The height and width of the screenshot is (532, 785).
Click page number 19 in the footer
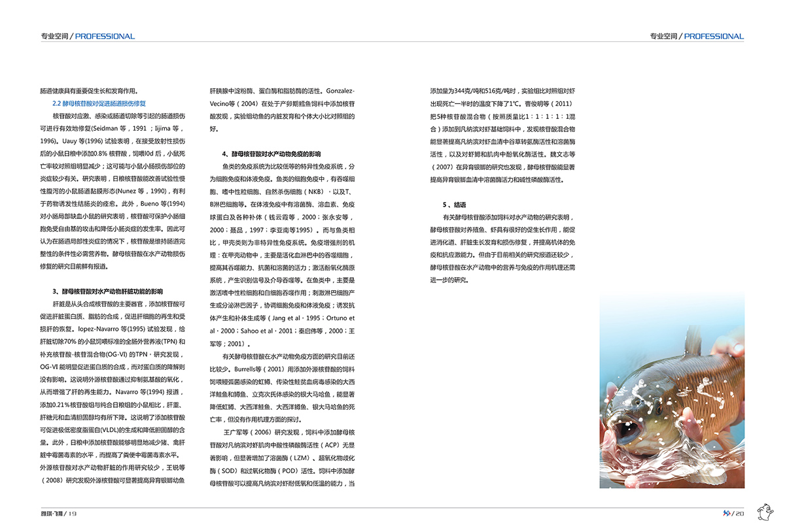coord(73,514)
